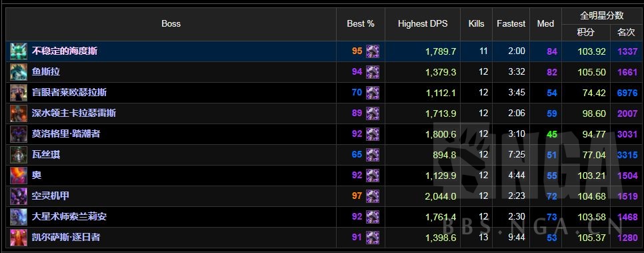Open the 奥 boss link

[x=37, y=176]
